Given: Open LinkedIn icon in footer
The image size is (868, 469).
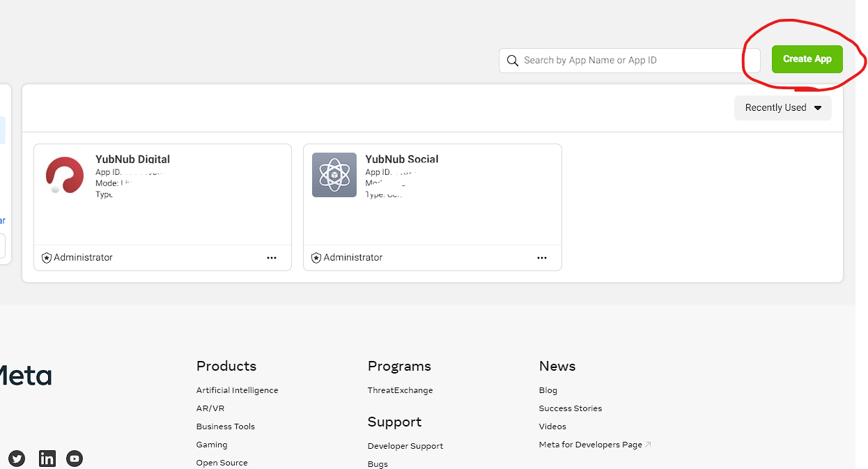Looking at the screenshot, I should 47,459.
